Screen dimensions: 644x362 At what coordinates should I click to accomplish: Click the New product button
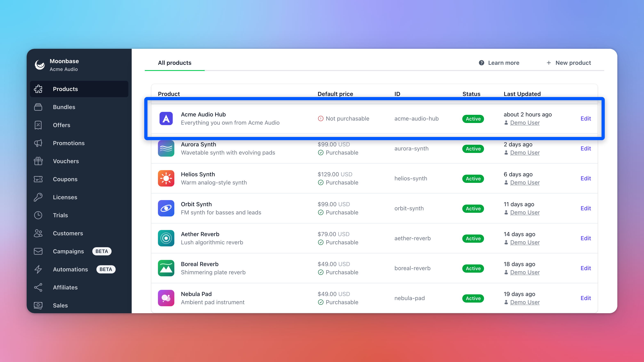click(569, 63)
